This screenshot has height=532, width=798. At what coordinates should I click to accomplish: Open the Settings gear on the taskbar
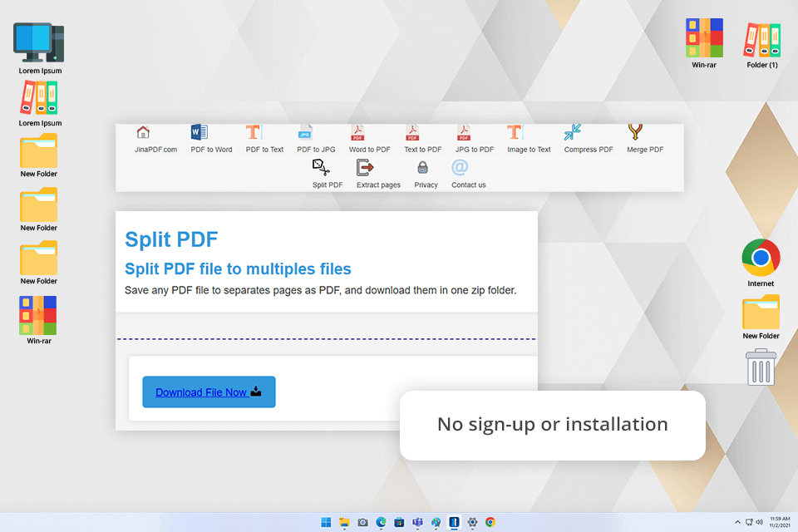click(472, 522)
